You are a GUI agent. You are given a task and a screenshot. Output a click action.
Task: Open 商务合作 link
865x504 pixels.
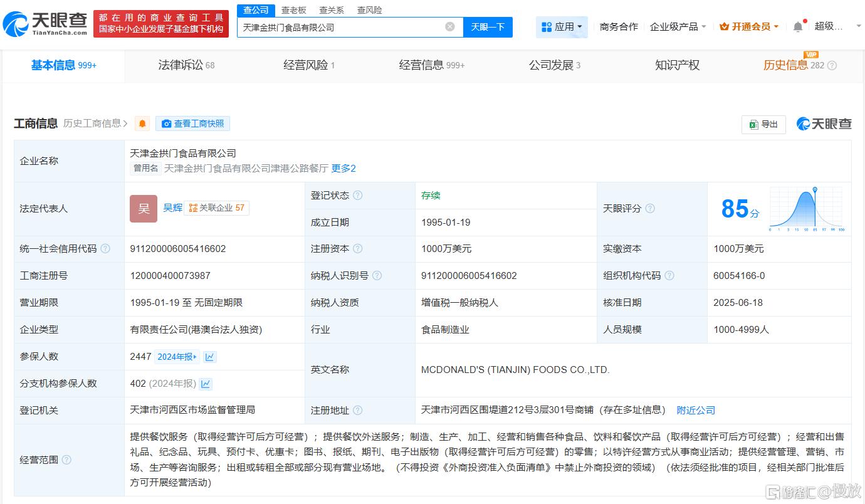click(x=619, y=27)
